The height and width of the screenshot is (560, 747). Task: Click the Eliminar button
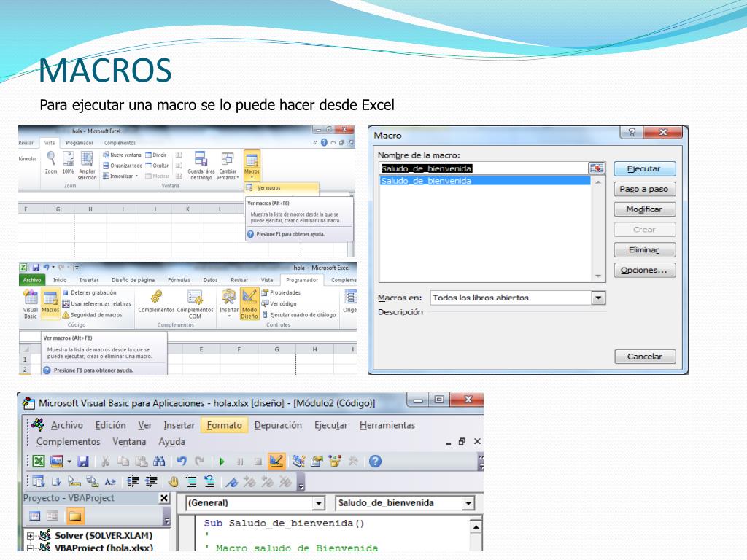(x=644, y=249)
